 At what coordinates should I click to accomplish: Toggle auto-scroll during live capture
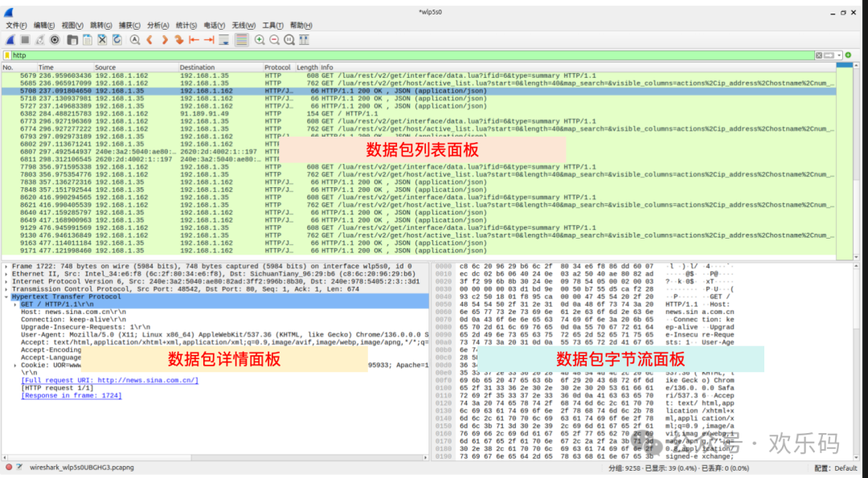pos(223,40)
